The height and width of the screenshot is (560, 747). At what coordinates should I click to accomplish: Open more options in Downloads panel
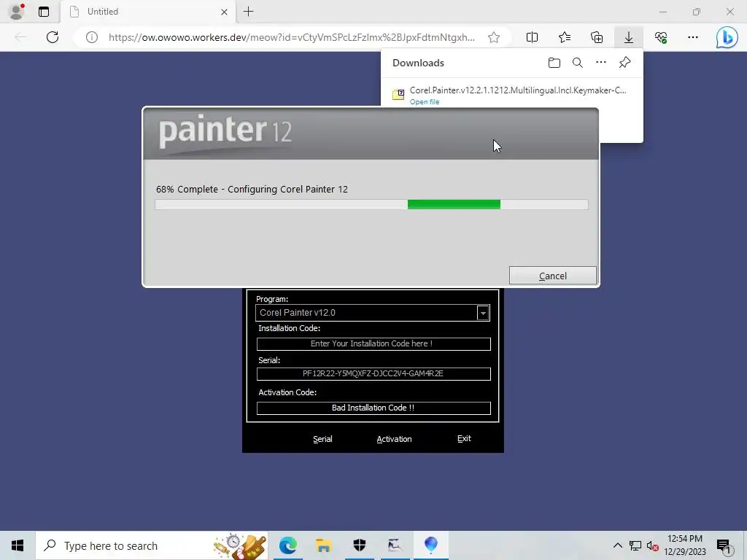point(601,63)
